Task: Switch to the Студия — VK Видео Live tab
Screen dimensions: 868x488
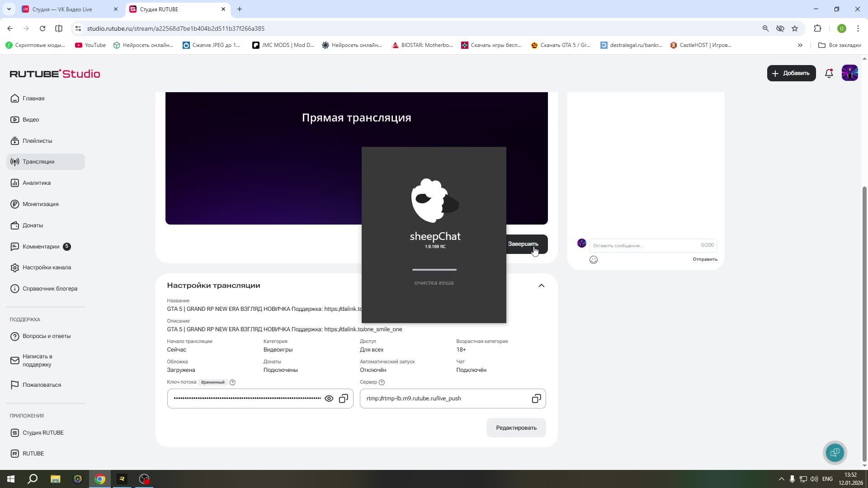Action: click(x=62, y=9)
